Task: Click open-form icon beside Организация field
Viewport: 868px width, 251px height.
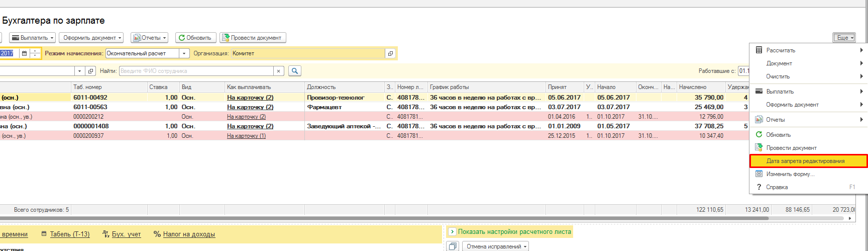Action: [390, 53]
